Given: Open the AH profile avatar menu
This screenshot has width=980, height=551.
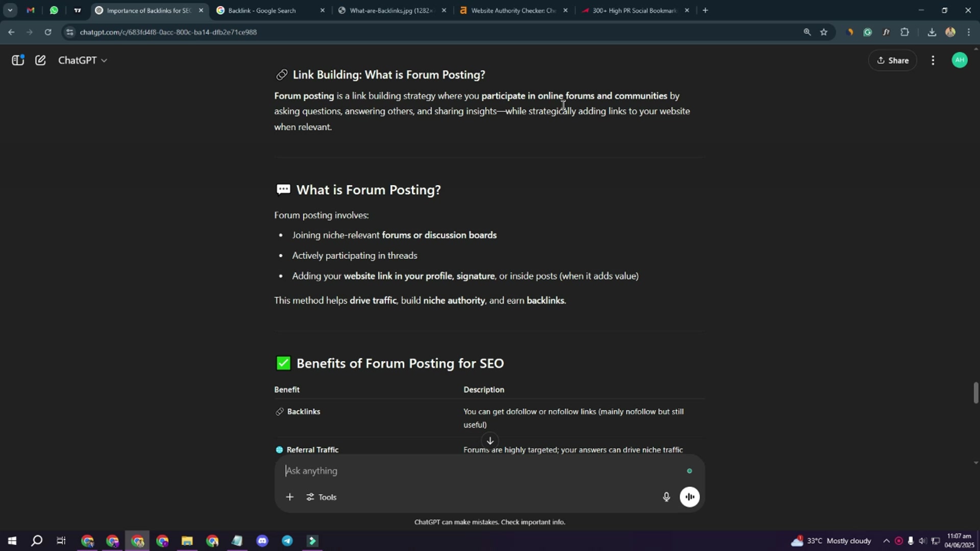Looking at the screenshot, I should [960, 60].
